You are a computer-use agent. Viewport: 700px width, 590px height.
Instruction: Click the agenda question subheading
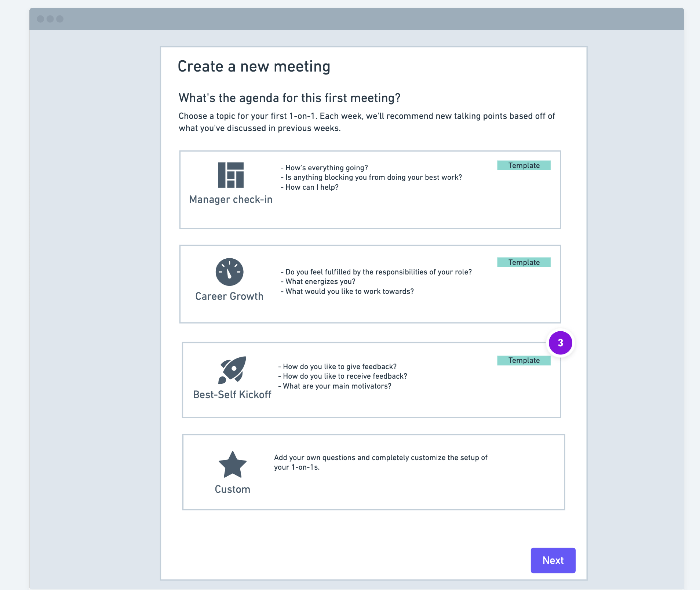[289, 98]
